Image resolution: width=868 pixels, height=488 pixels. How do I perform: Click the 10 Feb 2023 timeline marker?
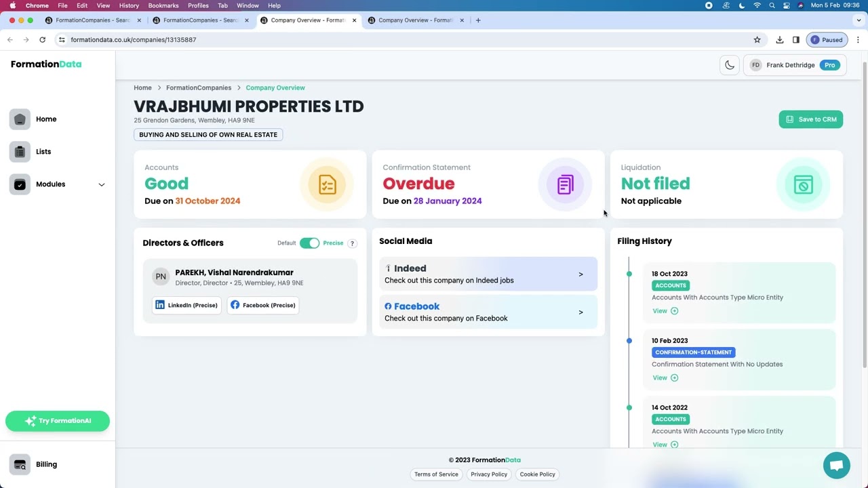pos(629,341)
